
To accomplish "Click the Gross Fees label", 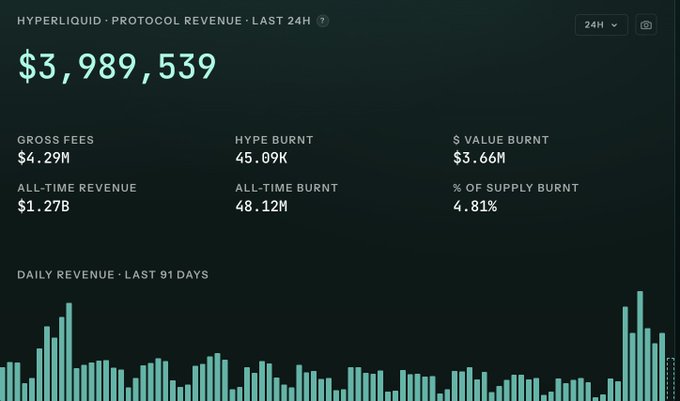I will tap(56, 140).
